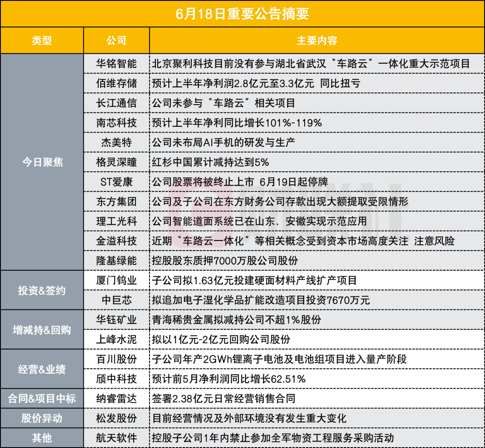The height and width of the screenshot is (448, 485).
Task: Click the 经营&业绩 category cell
Action: tap(42, 369)
